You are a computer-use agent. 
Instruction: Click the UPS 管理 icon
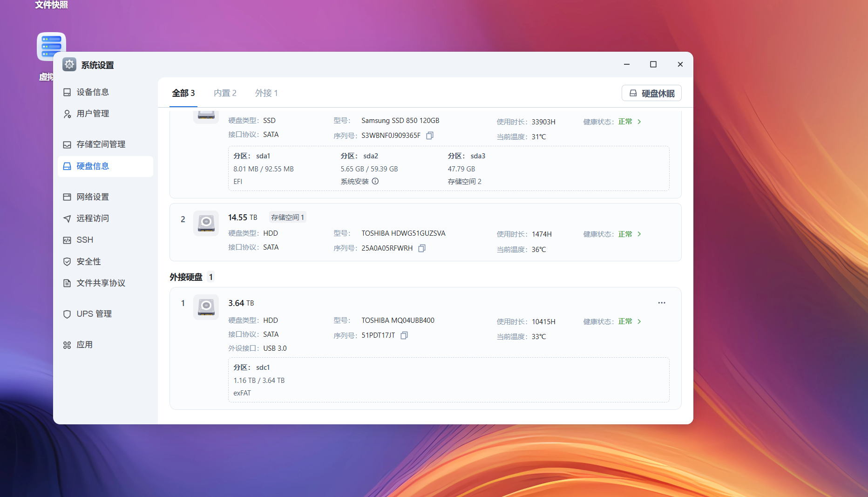67,314
